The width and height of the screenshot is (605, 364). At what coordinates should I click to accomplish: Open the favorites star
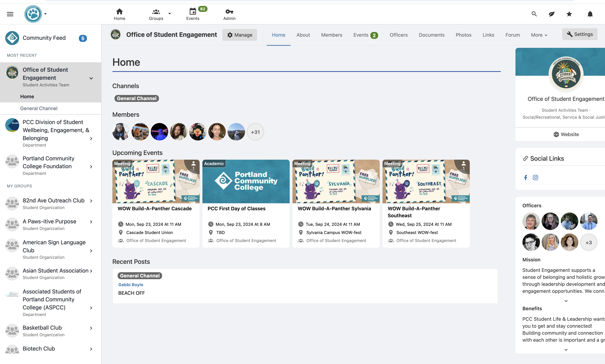[x=569, y=14]
